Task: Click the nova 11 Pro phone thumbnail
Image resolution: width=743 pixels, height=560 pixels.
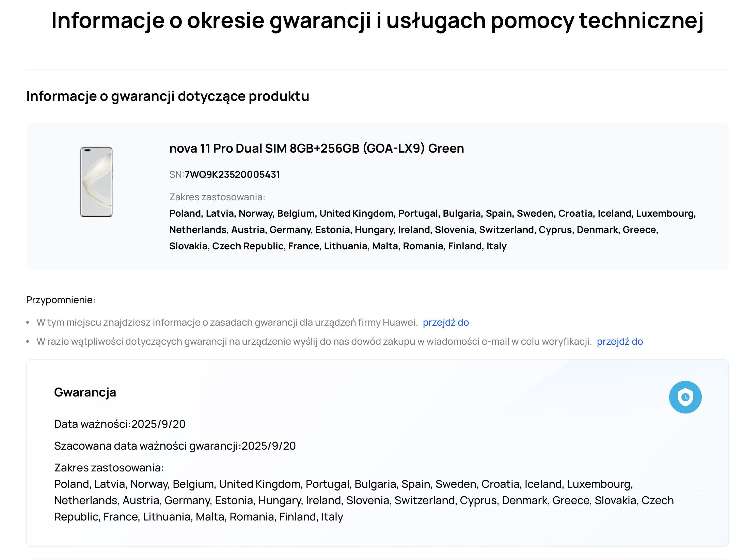Action: (x=96, y=182)
